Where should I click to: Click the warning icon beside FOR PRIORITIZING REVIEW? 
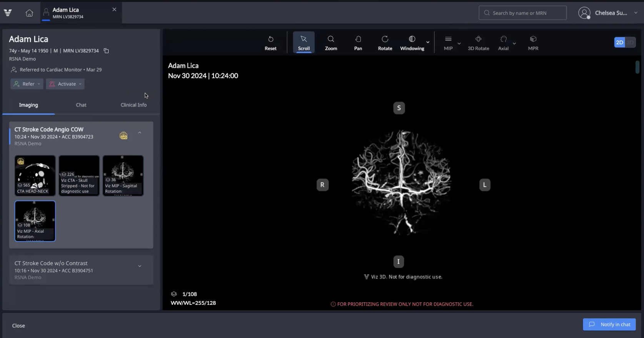click(333, 304)
